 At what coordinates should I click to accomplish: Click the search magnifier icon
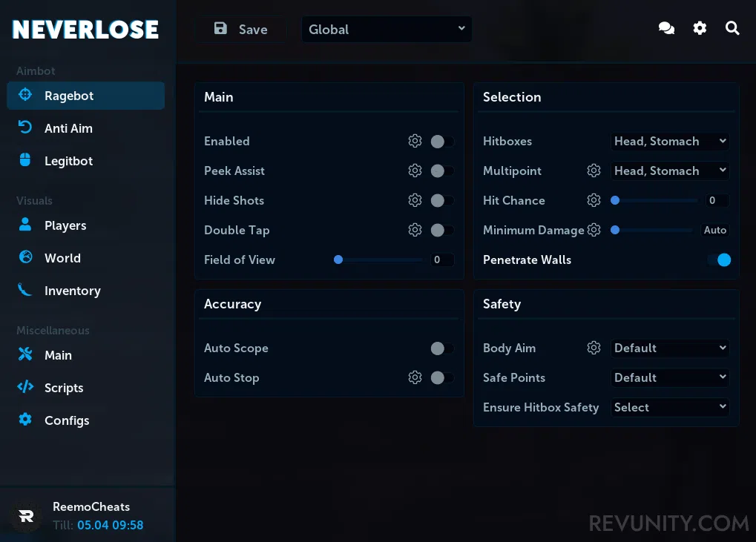tap(732, 28)
